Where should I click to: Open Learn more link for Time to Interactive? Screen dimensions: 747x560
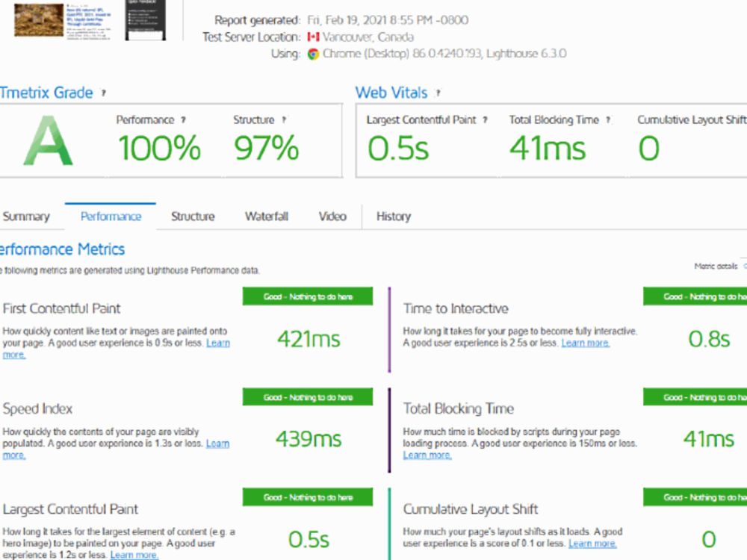pyautogui.click(x=585, y=343)
